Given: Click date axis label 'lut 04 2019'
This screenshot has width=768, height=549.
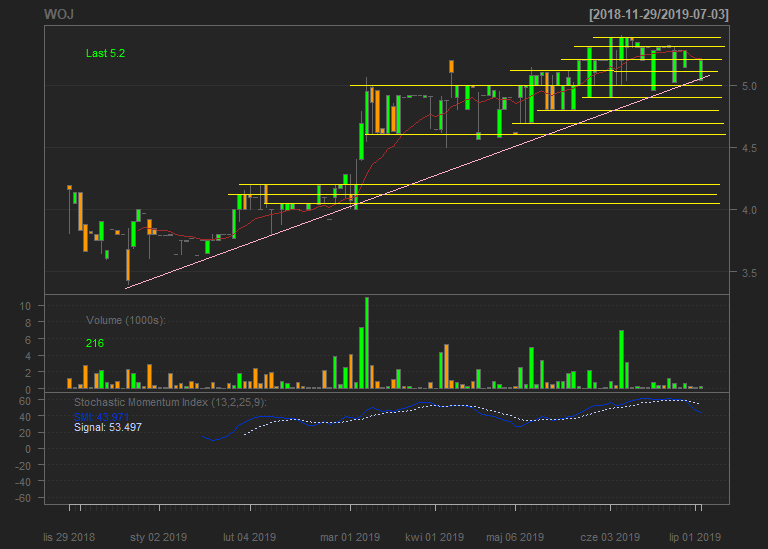Looking at the screenshot, I should (x=250, y=537).
